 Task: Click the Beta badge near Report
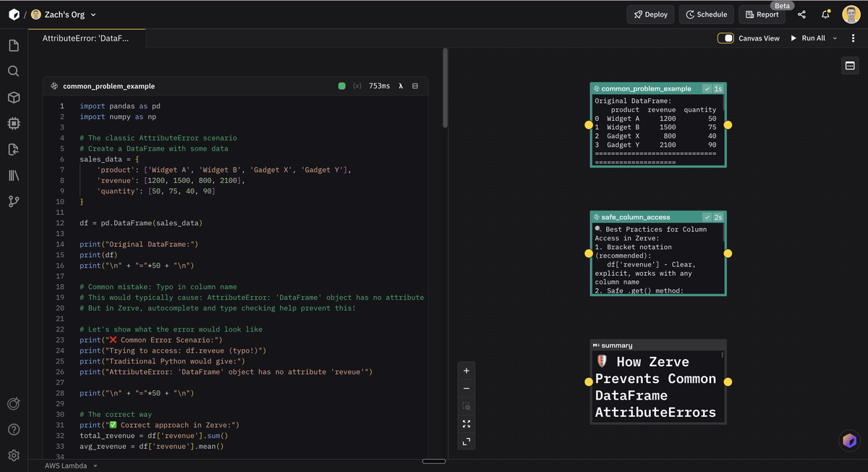pos(783,6)
